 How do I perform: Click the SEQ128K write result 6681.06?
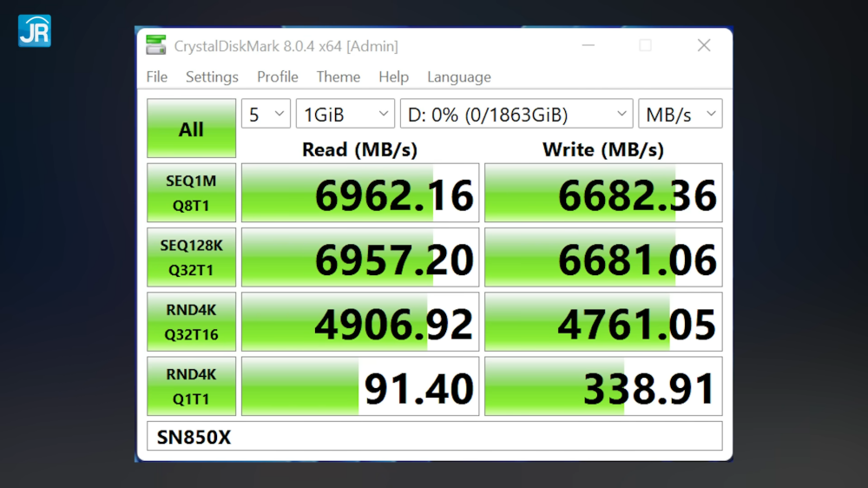[603, 258]
